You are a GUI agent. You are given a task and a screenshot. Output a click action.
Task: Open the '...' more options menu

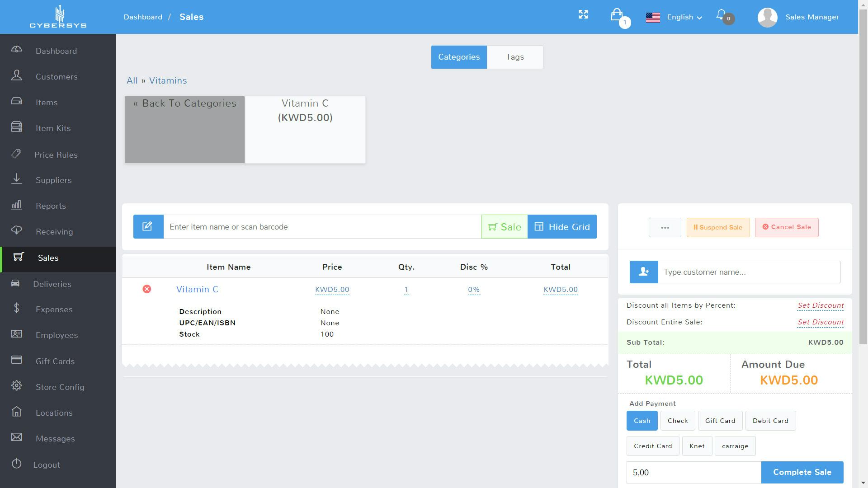[x=665, y=227]
